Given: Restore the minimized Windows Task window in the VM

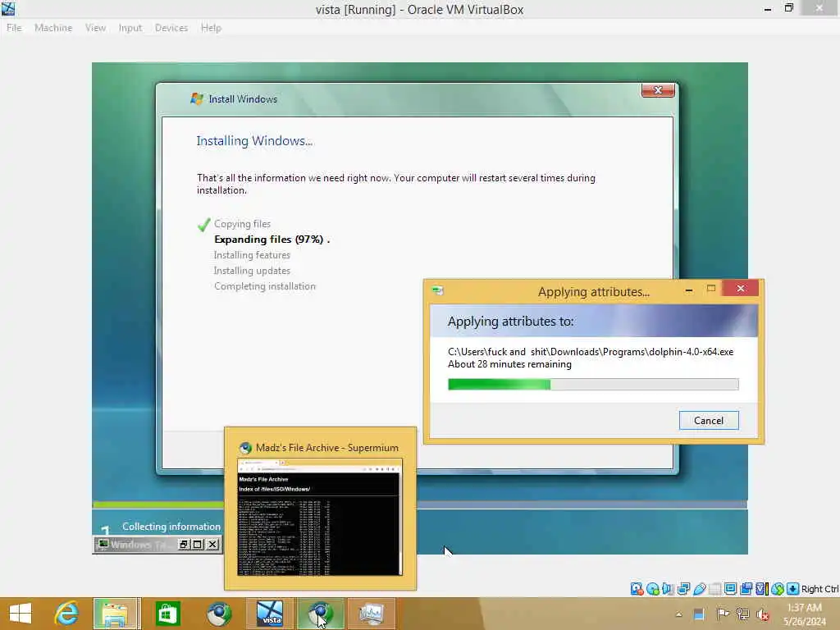Looking at the screenshot, I should (x=184, y=545).
